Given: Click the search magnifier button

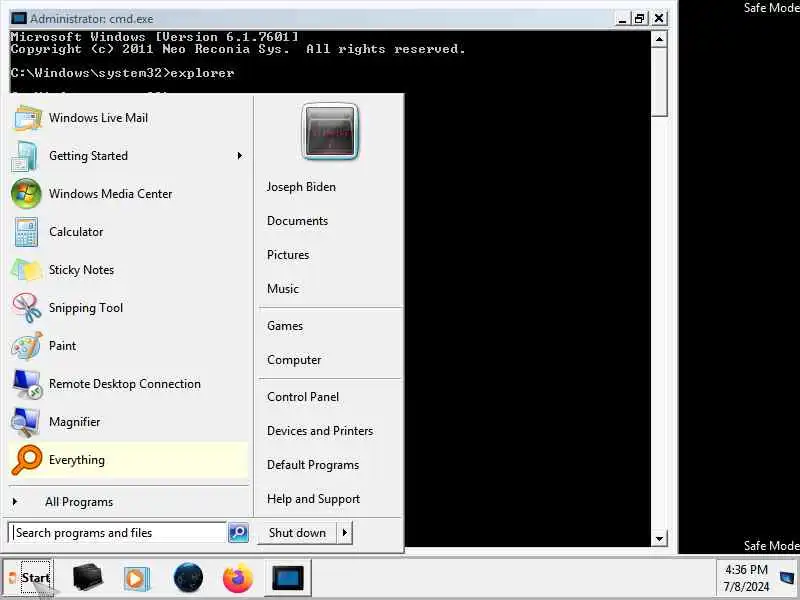Looking at the screenshot, I should tap(238, 533).
